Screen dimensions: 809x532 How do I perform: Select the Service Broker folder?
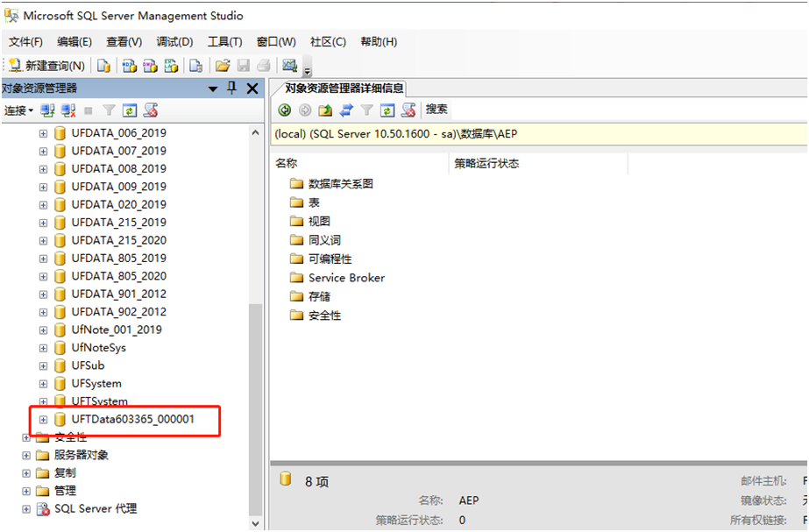[x=347, y=278]
